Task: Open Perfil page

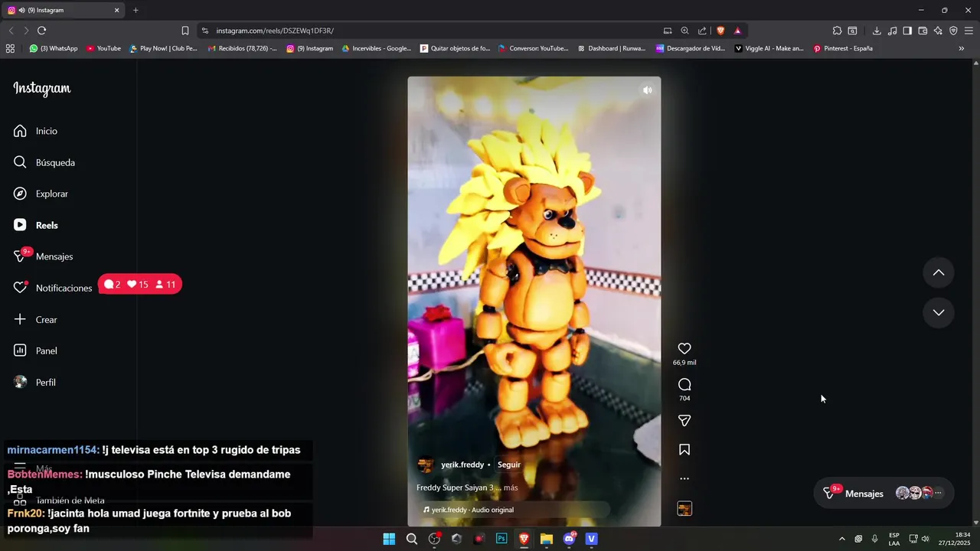Action: (x=34, y=382)
